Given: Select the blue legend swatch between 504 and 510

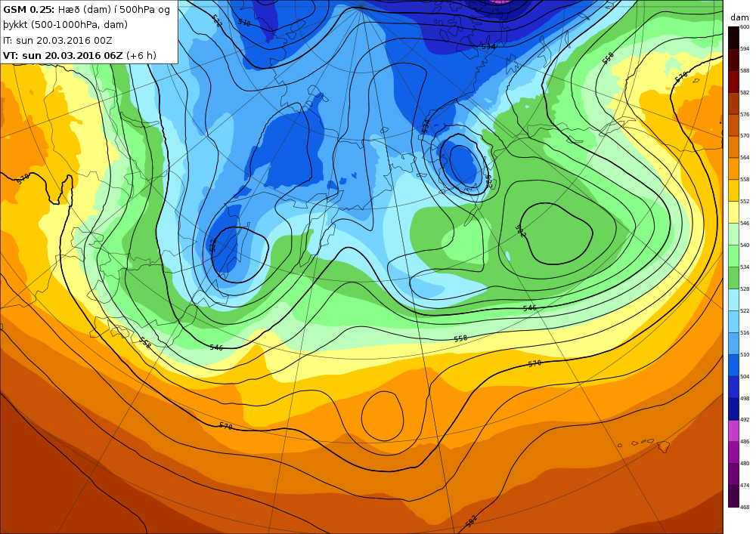Looking at the screenshot, I should (733, 365).
